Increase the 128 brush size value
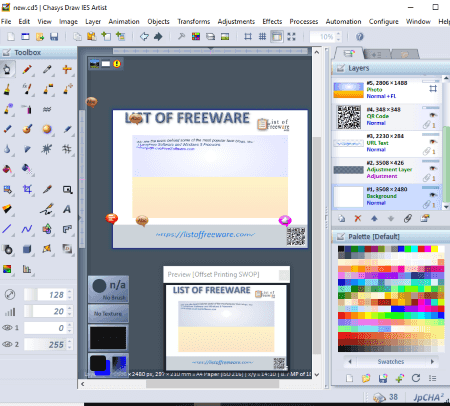 [x=69, y=292]
